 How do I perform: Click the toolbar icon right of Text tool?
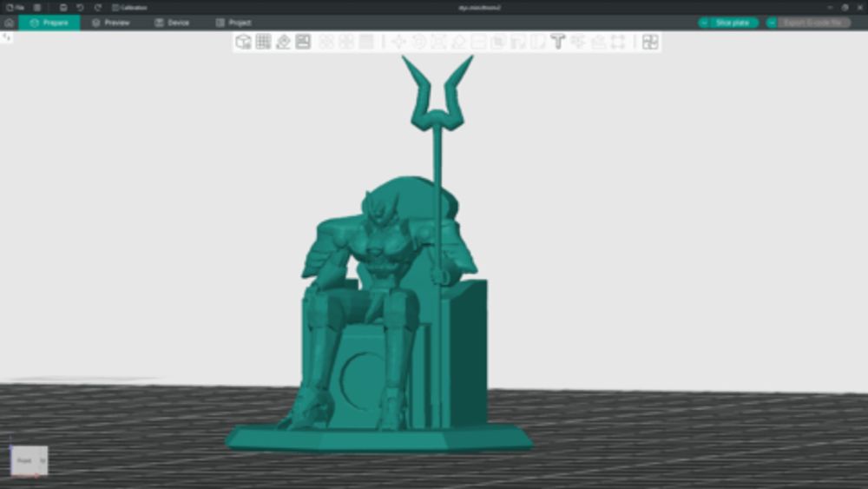point(578,42)
